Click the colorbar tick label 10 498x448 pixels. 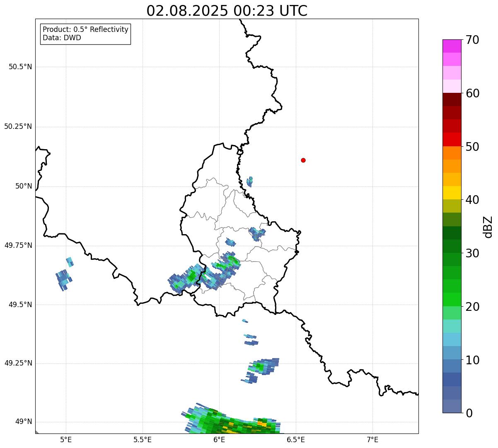[x=473, y=360]
